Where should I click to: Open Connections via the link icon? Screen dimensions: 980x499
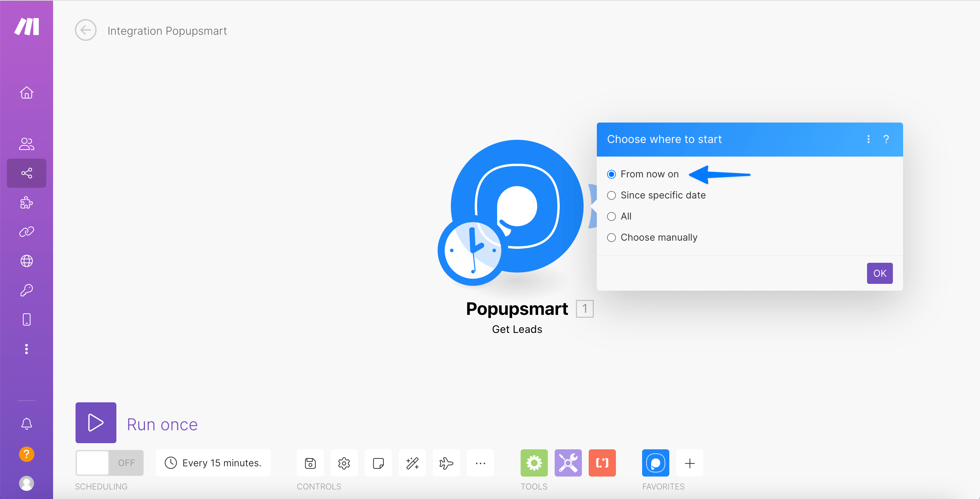(26, 231)
